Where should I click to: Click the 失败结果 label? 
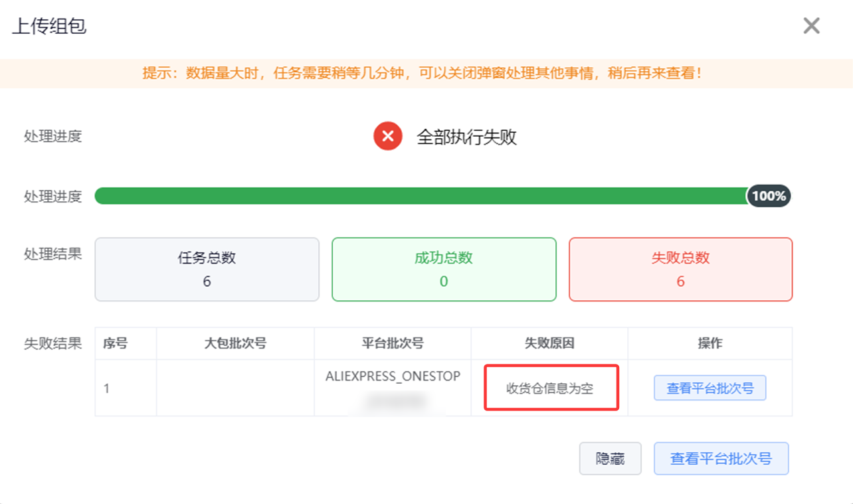(x=52, y=343)
